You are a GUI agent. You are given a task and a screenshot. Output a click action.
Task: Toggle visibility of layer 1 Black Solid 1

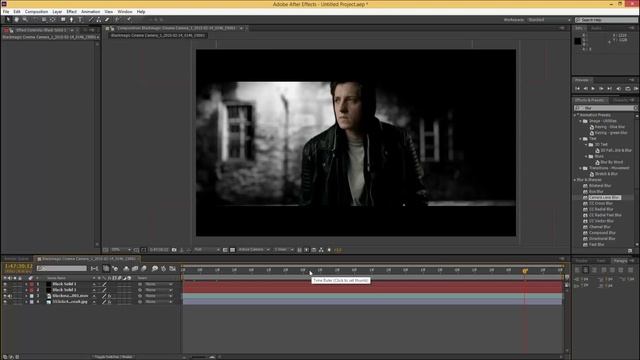pyautogui.click(x=5, y=284)
